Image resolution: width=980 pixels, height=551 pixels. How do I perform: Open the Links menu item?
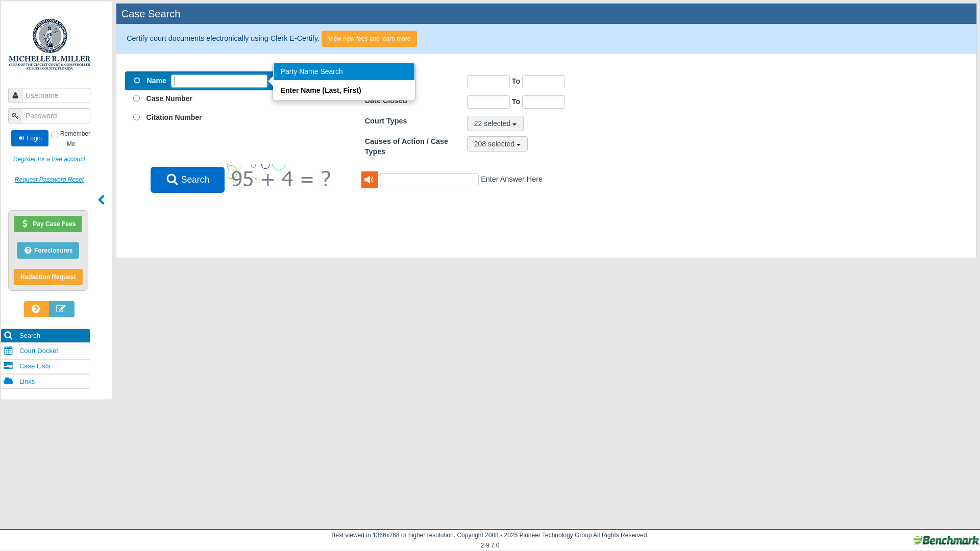click(x=45, y=382)
